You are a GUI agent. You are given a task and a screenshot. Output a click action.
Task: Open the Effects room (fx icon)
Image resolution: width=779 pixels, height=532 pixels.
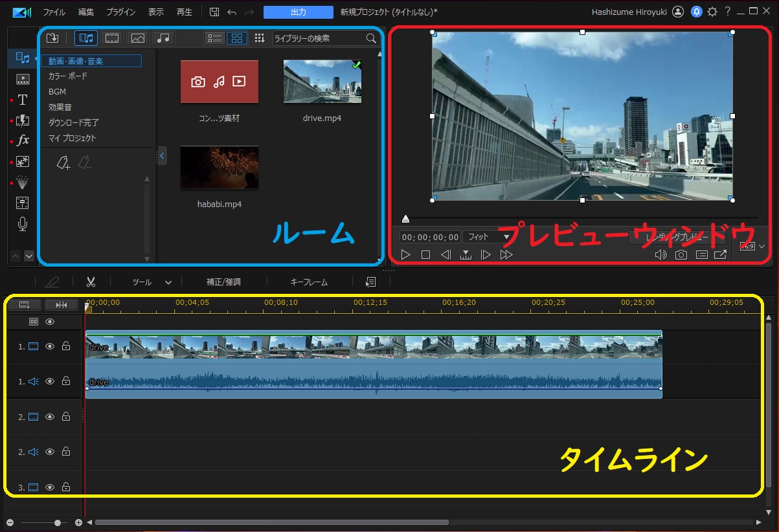tap(23, 140)
